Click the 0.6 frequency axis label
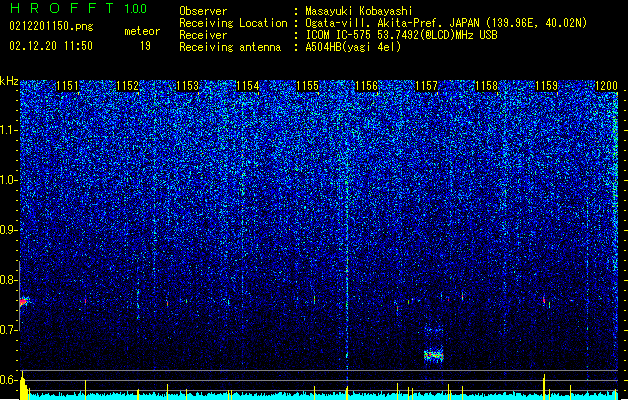 point(9,379)
